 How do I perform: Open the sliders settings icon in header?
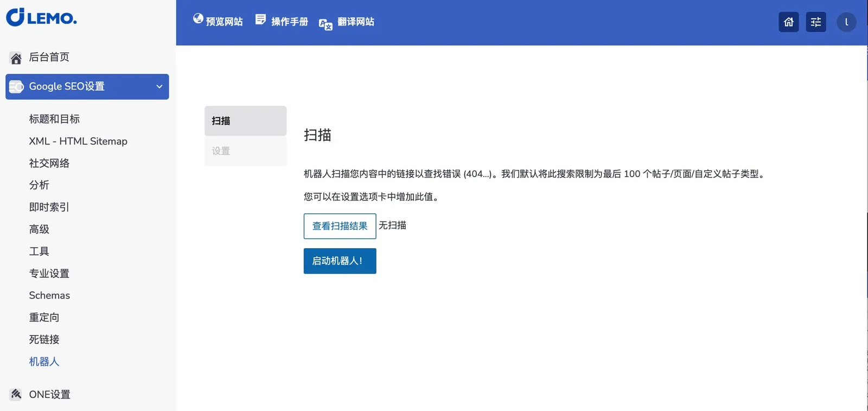[x=815, y=22]
